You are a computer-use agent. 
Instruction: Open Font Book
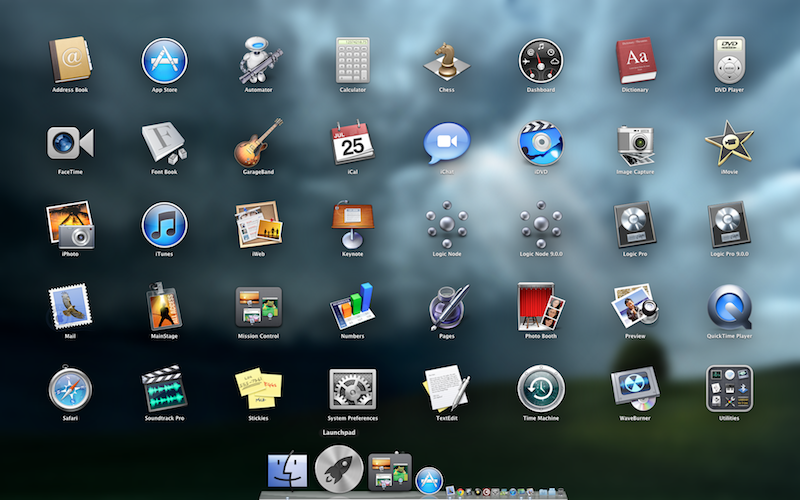pos(164,142)
